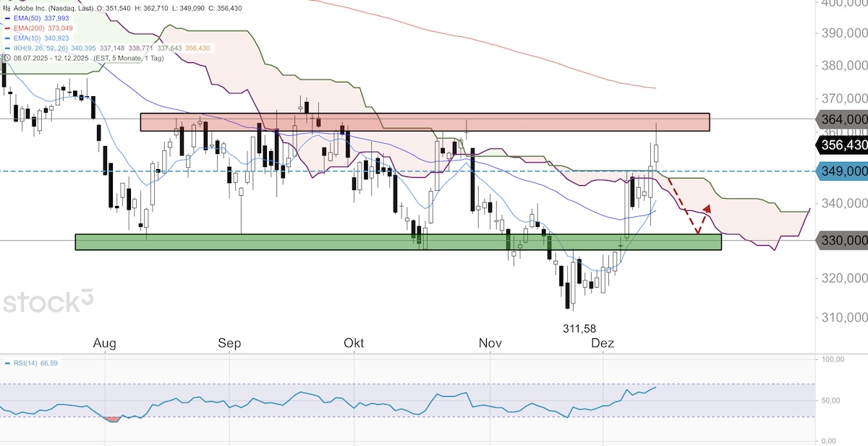This screenshot has height=446, width=868.
Task: Click the RSI(14) legend marker
Action: (7, 363)
